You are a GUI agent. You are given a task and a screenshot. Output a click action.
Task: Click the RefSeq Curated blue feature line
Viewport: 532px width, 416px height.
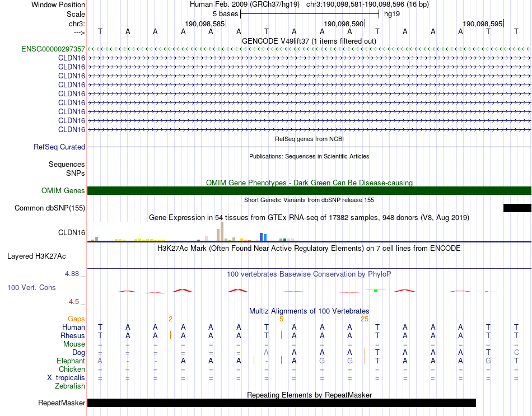309,147
